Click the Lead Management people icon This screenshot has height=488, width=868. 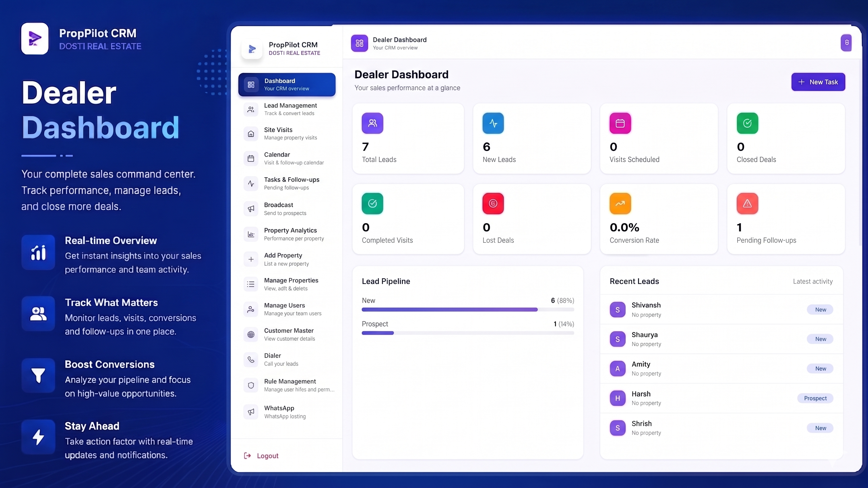pos(251,110)
